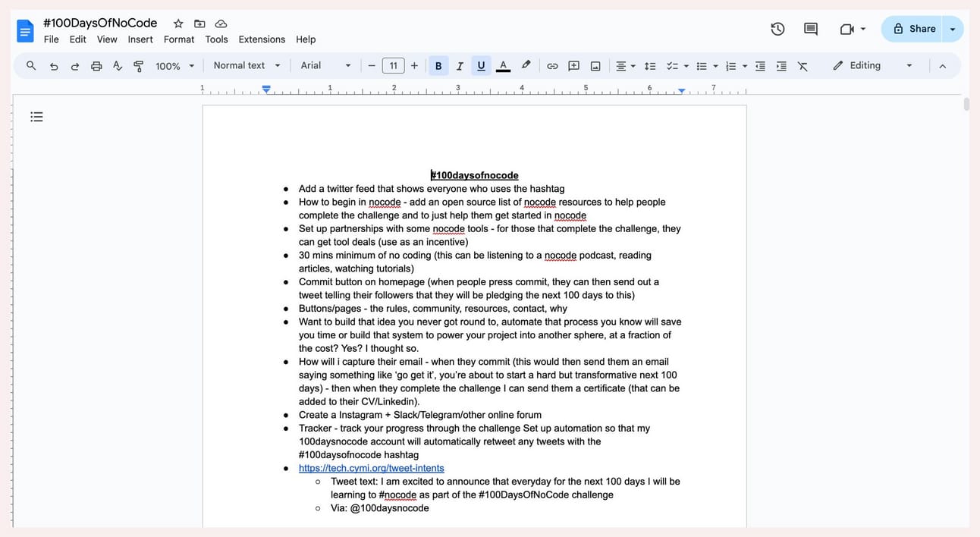This screenshot has width=980, height=537.
Task: Expand the numbered list options arrow
Action: pos(745,66)
